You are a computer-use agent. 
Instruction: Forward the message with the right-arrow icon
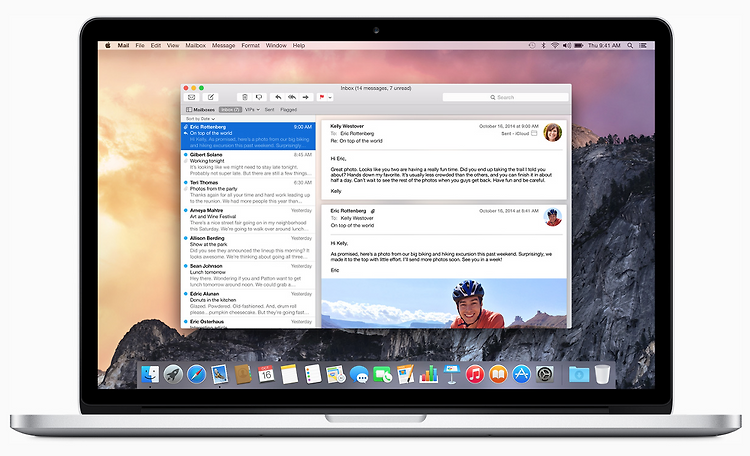point(306,97)
